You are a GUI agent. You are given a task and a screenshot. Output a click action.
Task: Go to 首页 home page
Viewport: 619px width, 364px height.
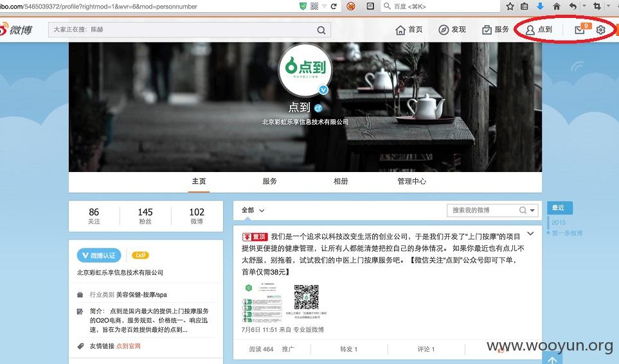(409, 30)
